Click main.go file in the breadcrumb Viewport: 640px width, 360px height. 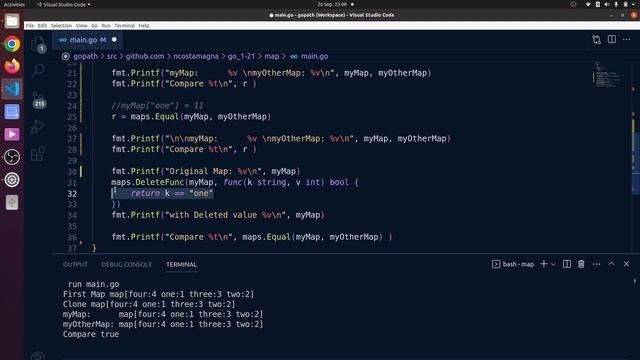coord(314,56)
